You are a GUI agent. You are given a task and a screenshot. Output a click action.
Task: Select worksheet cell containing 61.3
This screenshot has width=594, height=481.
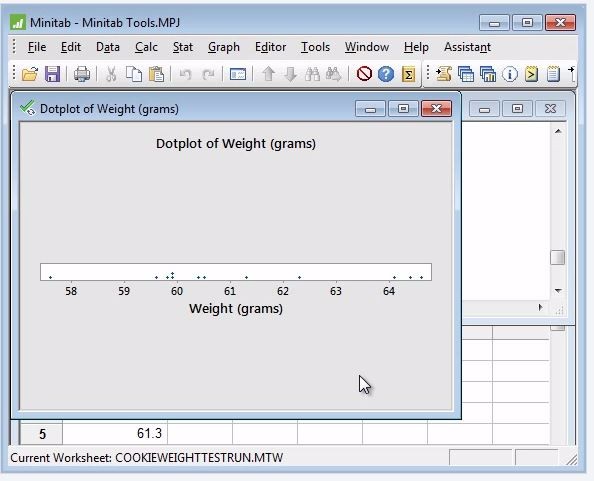115,433
